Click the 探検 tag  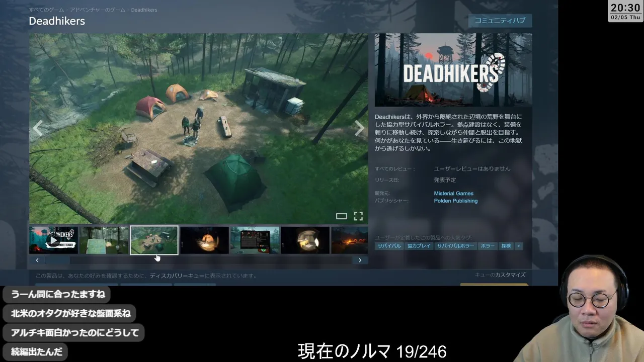coord(506,246)
